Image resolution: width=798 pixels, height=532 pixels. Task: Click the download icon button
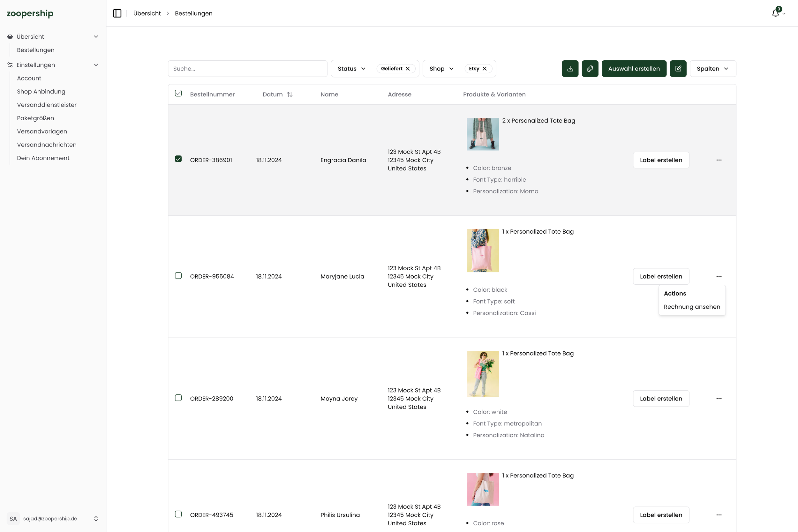pos(570,69)
